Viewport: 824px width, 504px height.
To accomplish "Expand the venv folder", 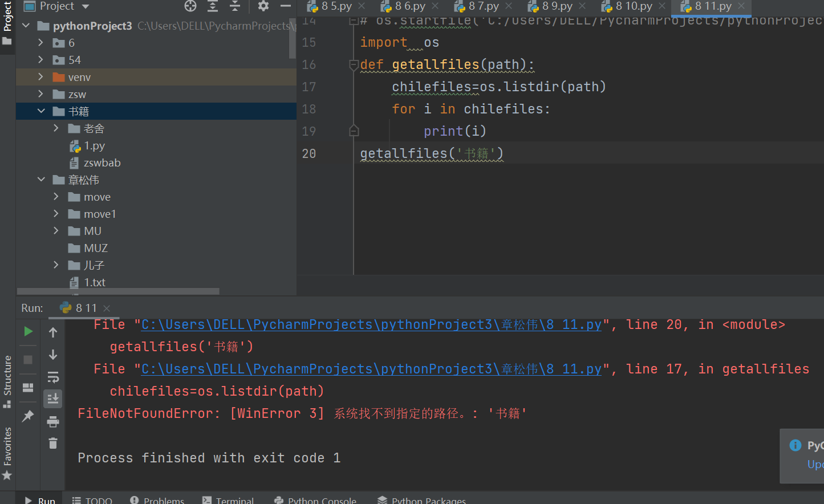I will tap(40, 77).
